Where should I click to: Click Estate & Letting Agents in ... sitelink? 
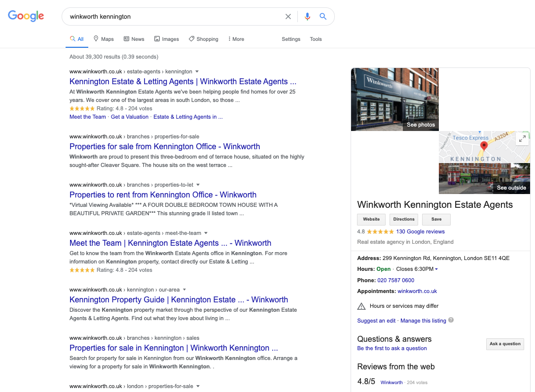pos(188,117)
